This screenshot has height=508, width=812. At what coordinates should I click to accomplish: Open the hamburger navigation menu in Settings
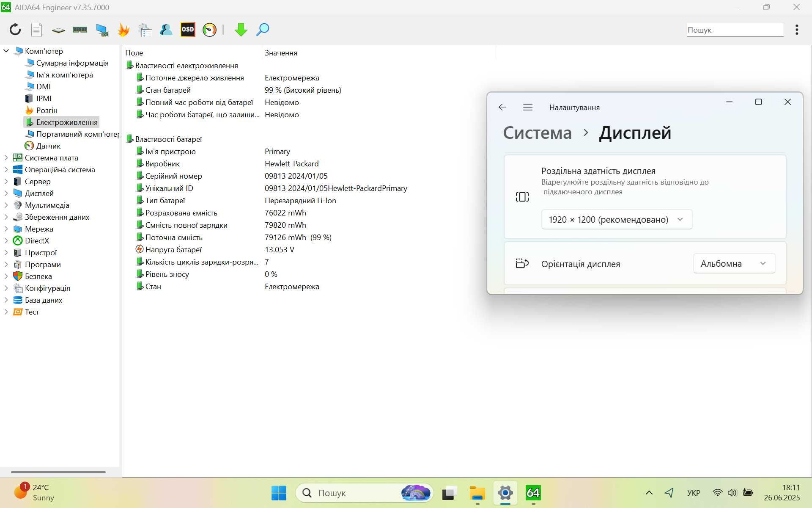[527, 107]
